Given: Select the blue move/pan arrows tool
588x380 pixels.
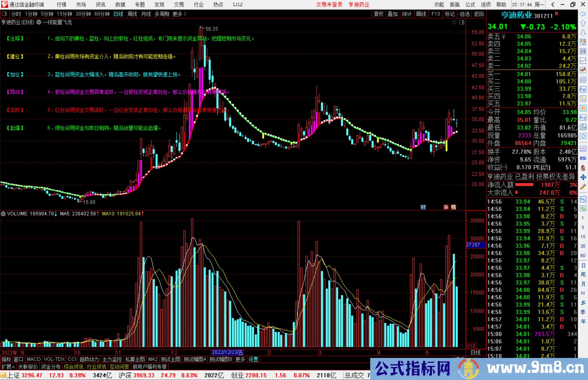Looking at the screenshot, I should click(583, 177).
